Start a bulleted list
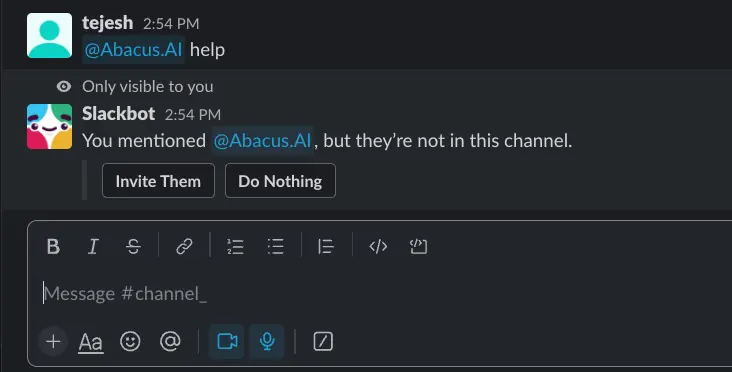The image size is (732, 372). pyautogui.click(x=275, y=246)
